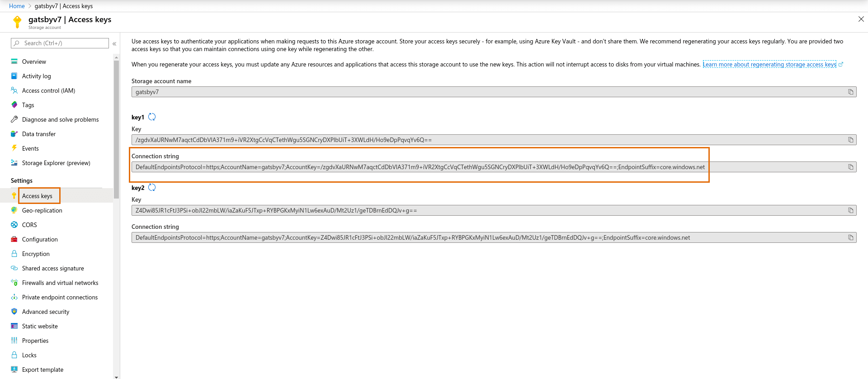
Task: Copy the key2 Key value
Action: click(851, 210)
